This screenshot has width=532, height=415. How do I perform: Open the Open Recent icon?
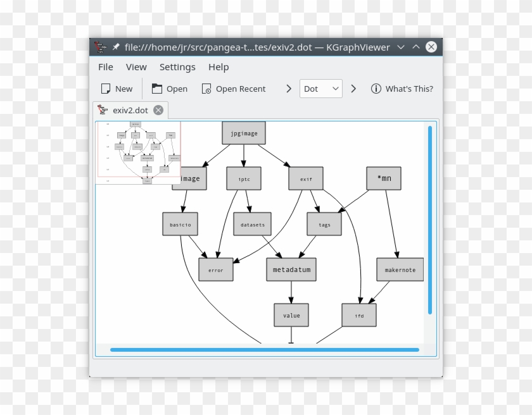(x=206, y=89)
